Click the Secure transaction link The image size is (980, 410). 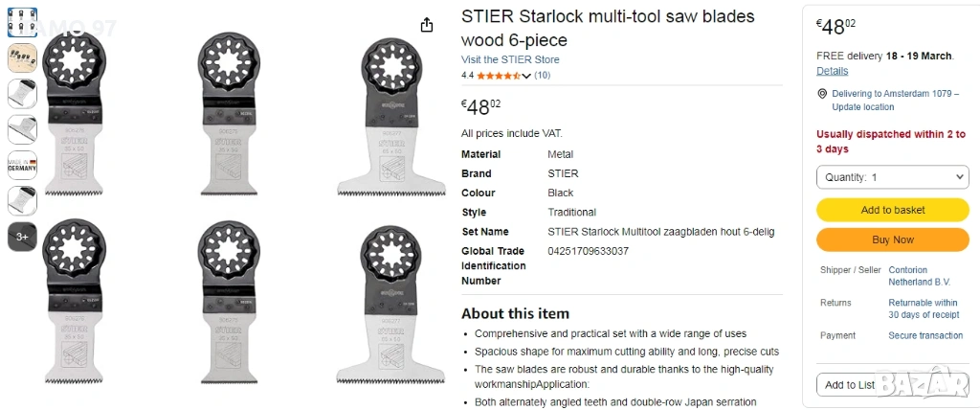[x=925, y=335]
